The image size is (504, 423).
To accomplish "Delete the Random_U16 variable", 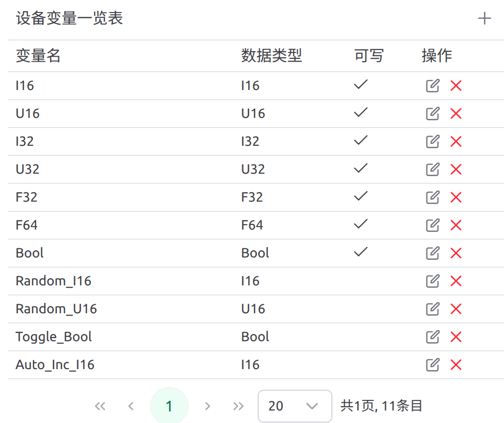I will pos(456,309).
